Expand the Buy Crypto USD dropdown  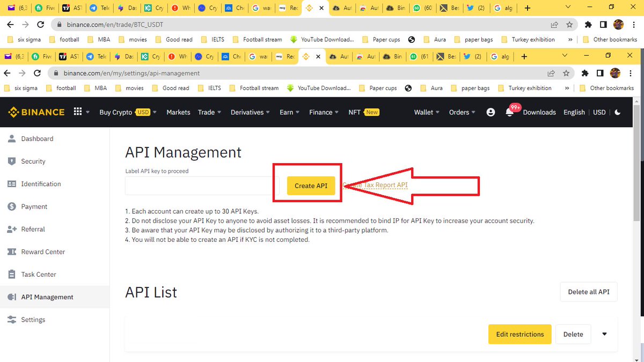(x=128, y=112)
